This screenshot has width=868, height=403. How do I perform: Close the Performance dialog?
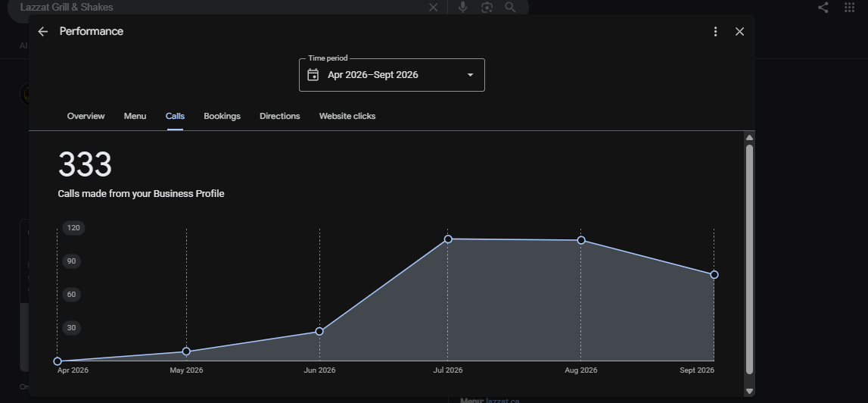(x=739, y=32)
